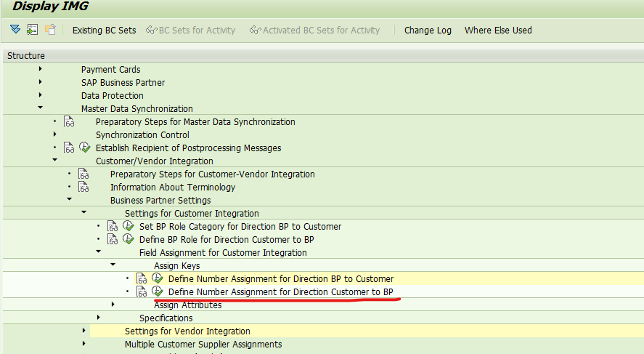Collapse the Assign Keys node

pos(113,265)
